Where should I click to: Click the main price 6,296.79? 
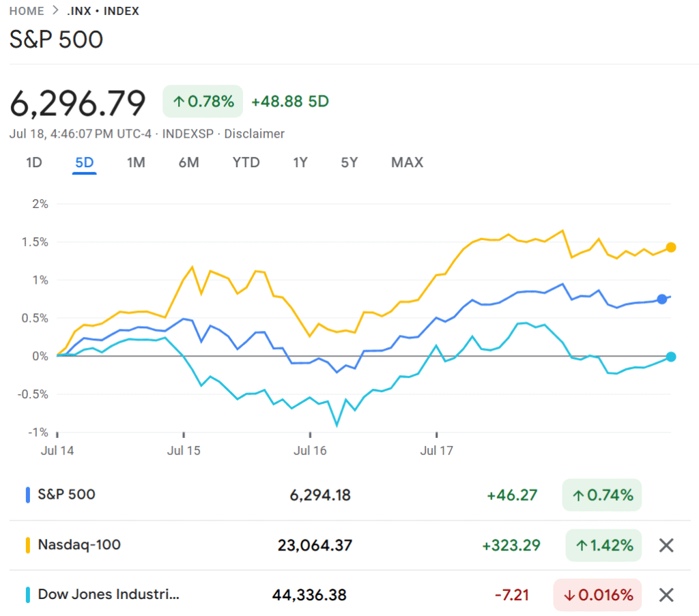[78, 103]
